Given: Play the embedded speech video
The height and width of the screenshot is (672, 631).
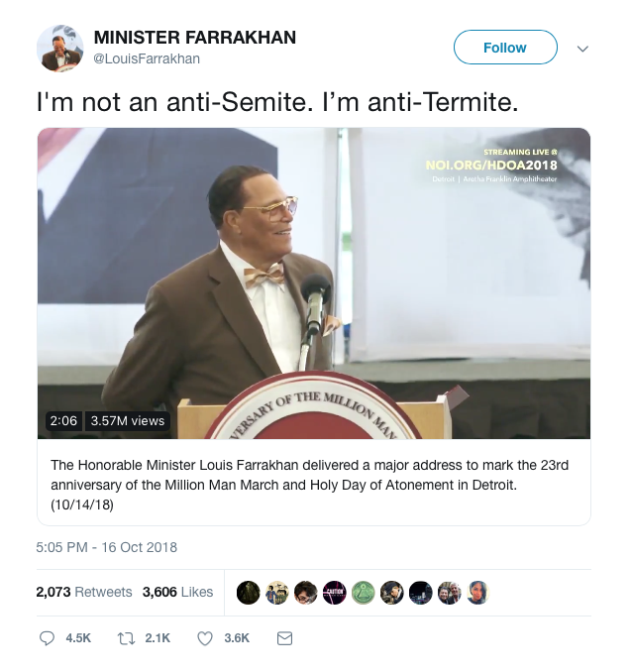Looking at the screenshot, I should (x=314, y=283).
